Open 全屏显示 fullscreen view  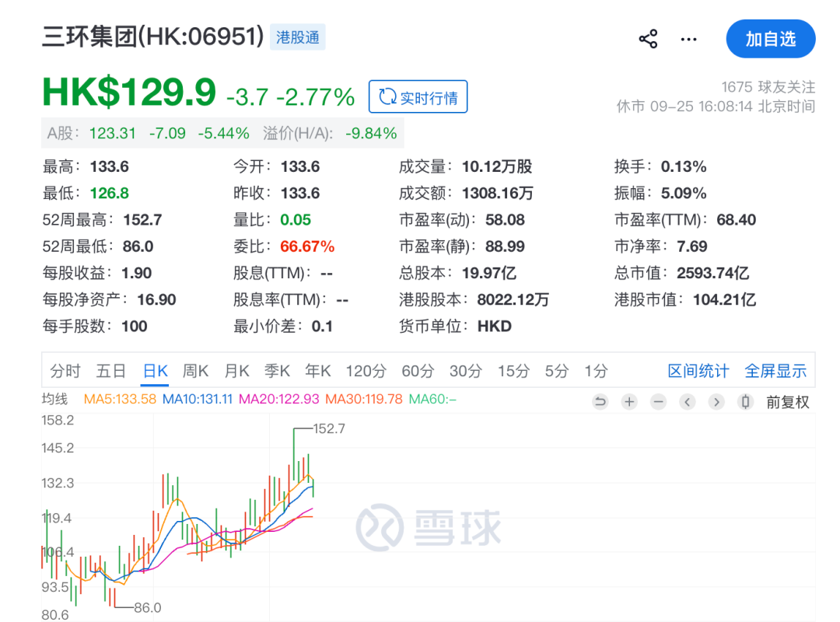(775, 371)
